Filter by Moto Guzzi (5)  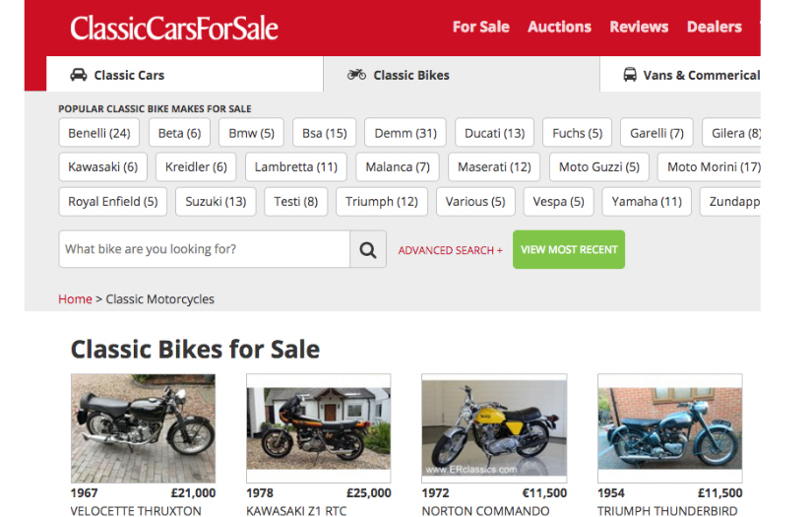[x=599, y=166]
